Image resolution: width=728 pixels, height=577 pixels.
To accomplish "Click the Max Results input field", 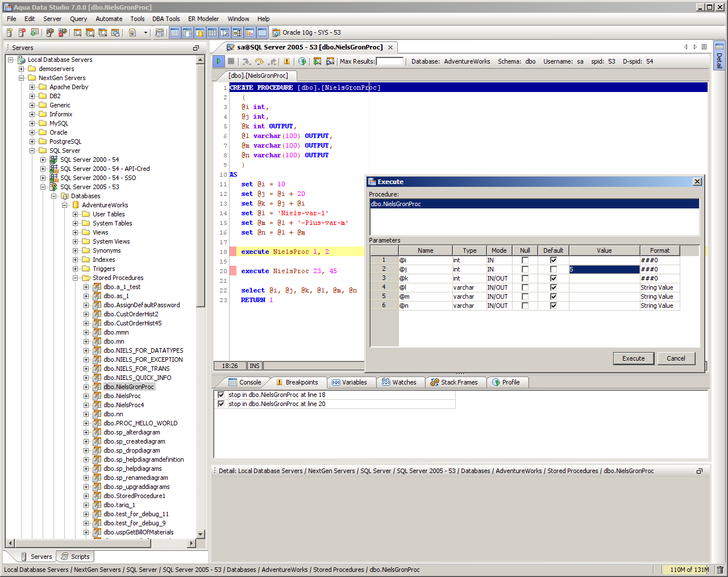I will pos(389,61).
